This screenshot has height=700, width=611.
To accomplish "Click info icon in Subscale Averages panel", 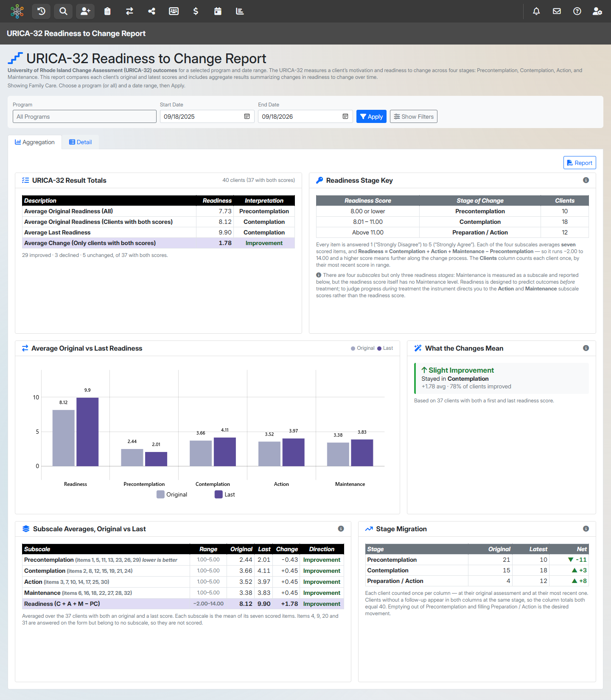I will [341, 529].
